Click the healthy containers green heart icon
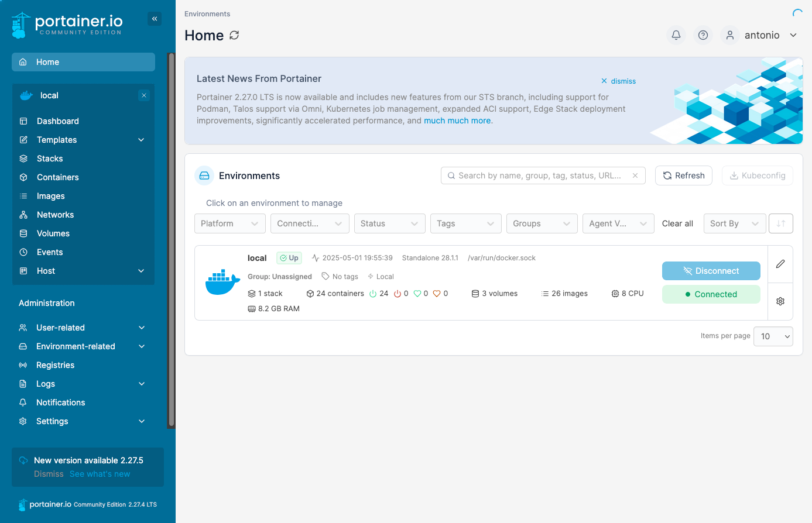 417,294
